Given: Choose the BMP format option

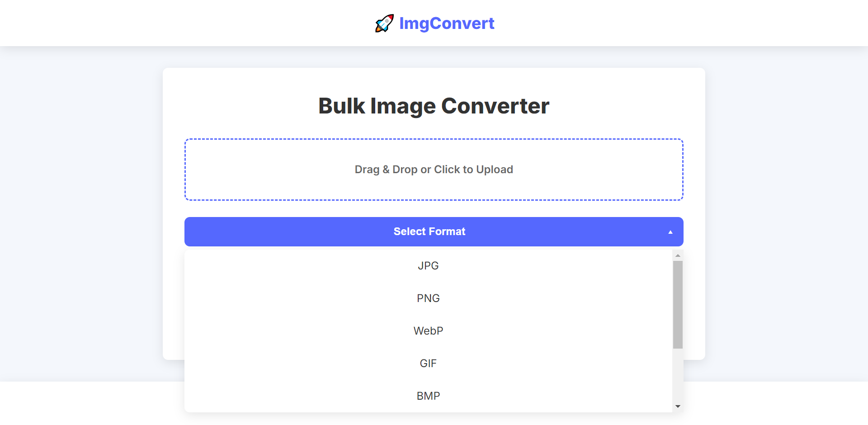Looking at the screenshot, I should click(428, 396).
